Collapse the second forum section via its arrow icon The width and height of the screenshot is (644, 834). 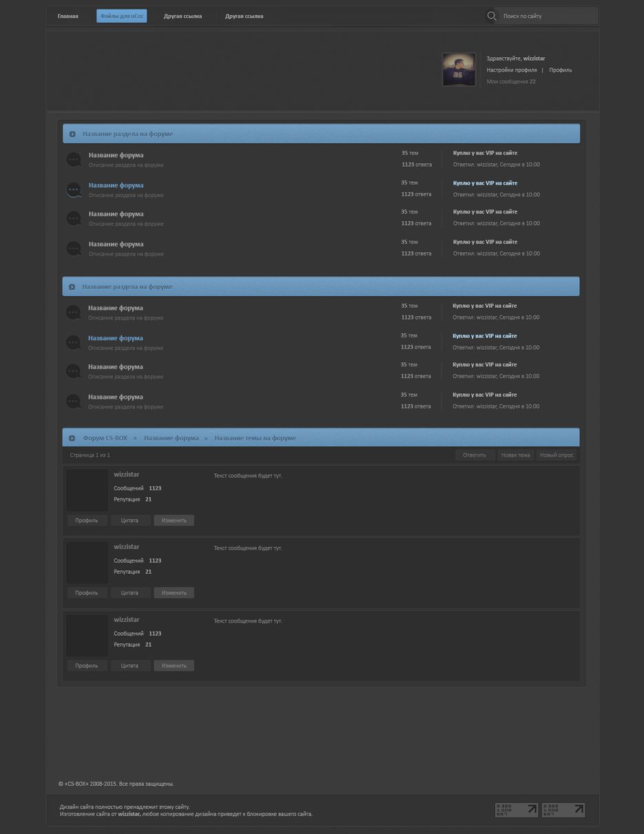[x=72, y=287]
